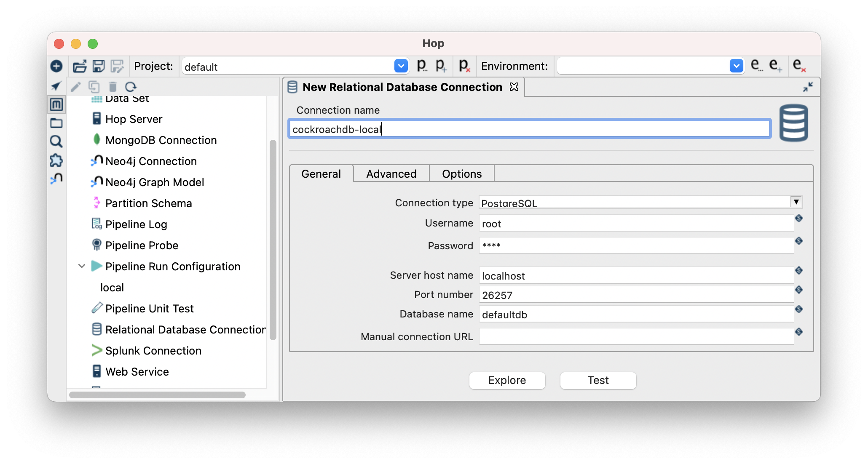Switch to Data Orchestration perspective arrow icon

pyautogui.click(x=56, y=86)
